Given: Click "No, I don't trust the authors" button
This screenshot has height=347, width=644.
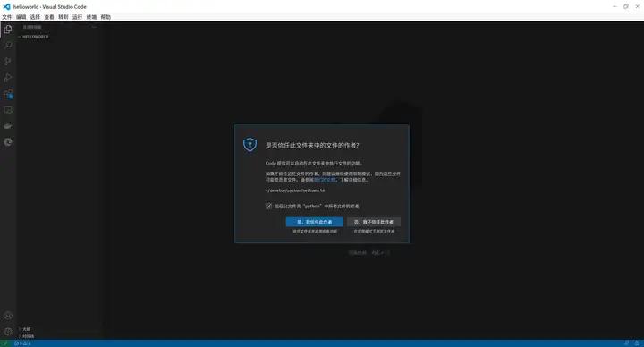Looking at the screenshot, I should tap(374, 222).
